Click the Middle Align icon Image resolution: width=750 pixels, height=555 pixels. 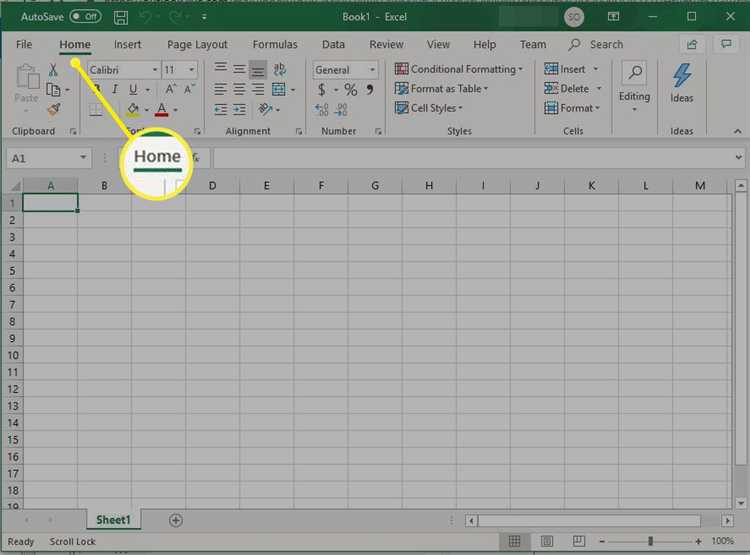tap(239, 69)
